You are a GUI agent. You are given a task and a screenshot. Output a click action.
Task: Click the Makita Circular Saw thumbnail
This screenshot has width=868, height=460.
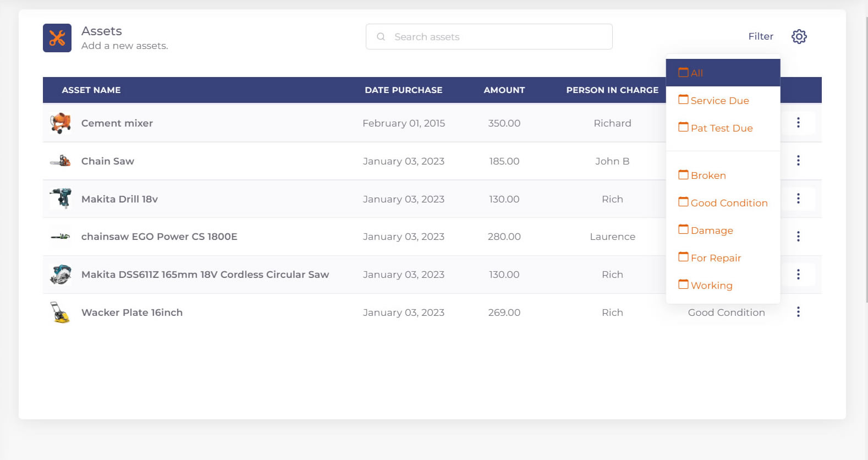coord(61,275)
